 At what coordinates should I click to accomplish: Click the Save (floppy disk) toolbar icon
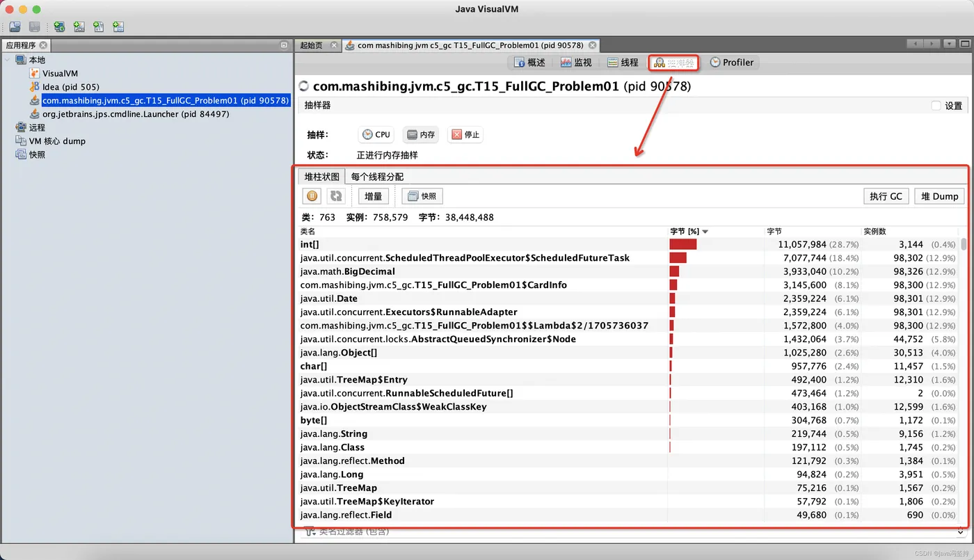point(35,27)
